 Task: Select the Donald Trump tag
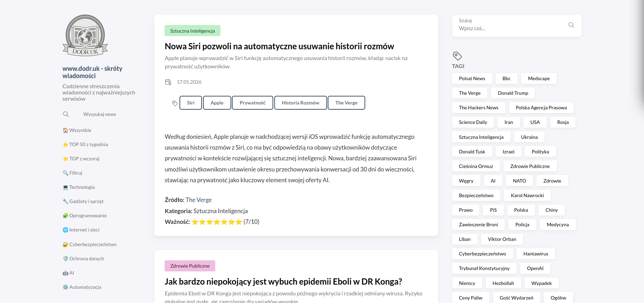[513, 93]
